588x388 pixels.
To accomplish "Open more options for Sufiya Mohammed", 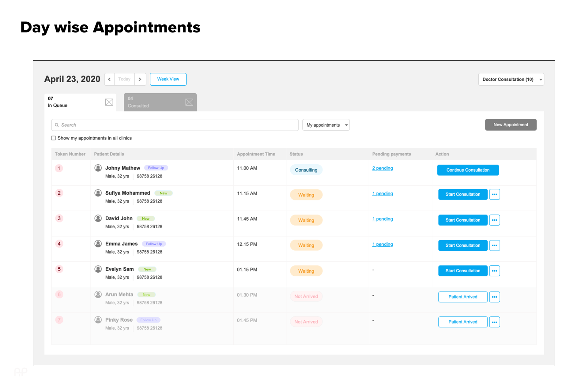I will [x=494, y=194].
